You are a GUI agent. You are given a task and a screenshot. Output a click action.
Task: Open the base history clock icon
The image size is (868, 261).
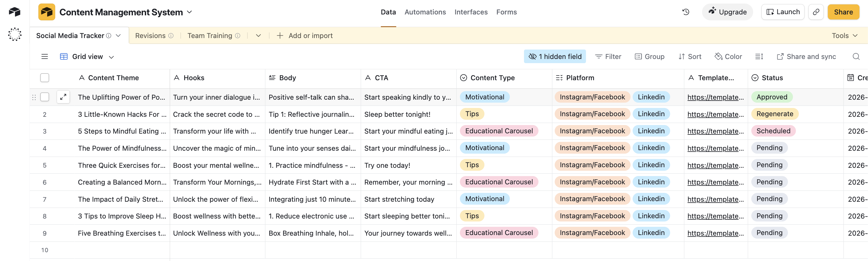(x=686, y=12)
